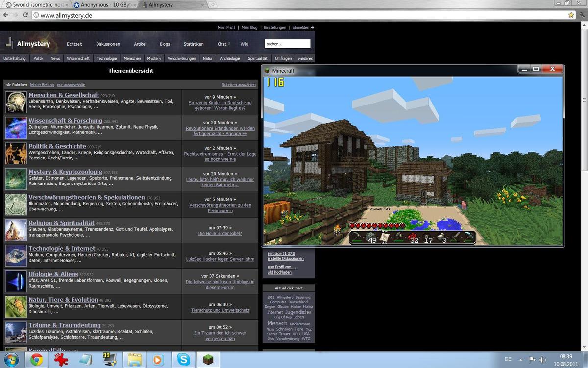The width and height of the screenshot is (588, 368).
Task: Select the hotbar item with count 3
Action: click(x=441, y=238)
